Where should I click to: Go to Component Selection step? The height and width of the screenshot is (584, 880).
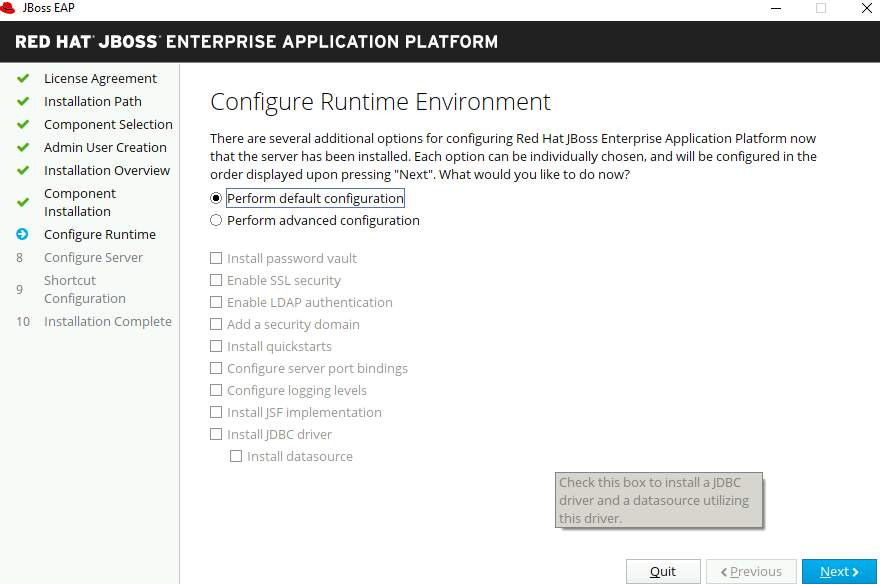pyautogui.click(x=108, y=125)
